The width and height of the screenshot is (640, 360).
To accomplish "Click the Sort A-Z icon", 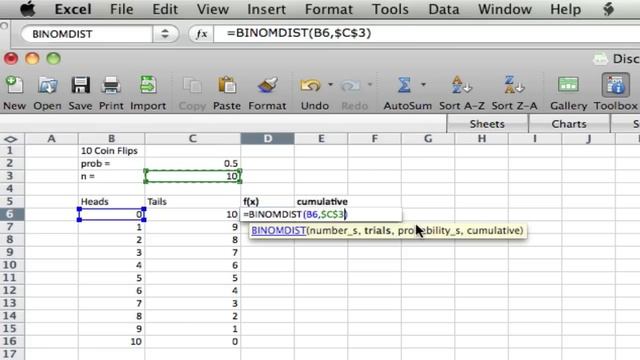I will tap(461, 85).
